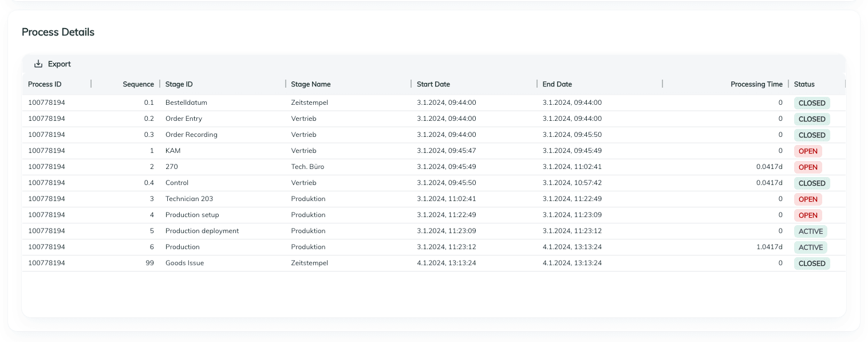
Task: Click the 1.0417d processing time cell
Action: (769, 247)
